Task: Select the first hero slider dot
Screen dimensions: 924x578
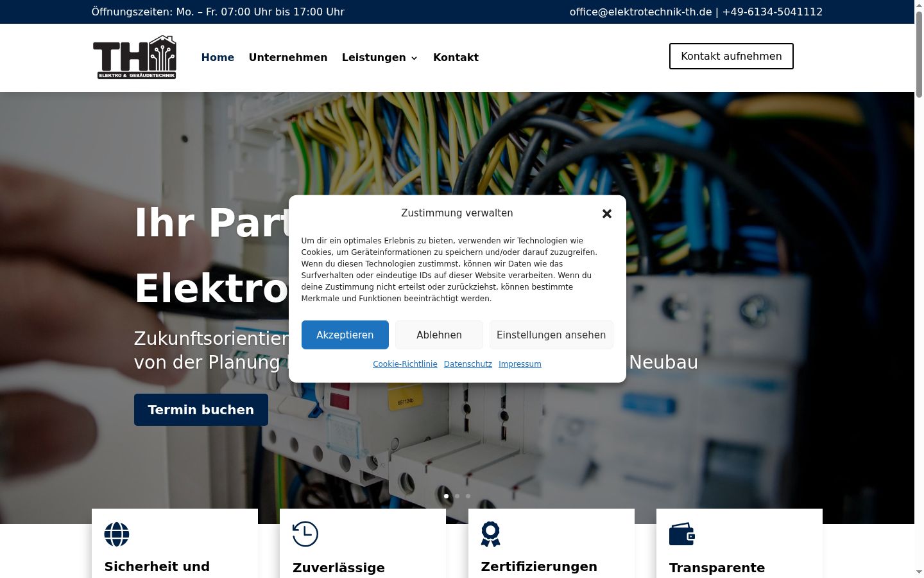Action: (x=447, y=496)
